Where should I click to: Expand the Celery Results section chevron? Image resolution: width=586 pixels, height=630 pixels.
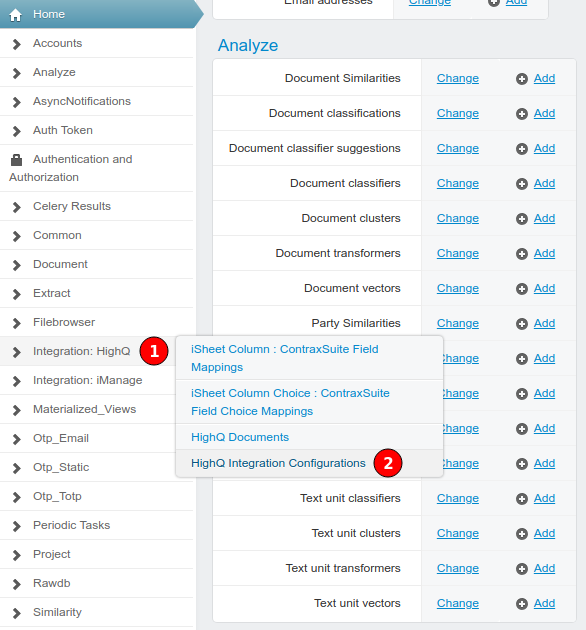click(x=16, y=207)
